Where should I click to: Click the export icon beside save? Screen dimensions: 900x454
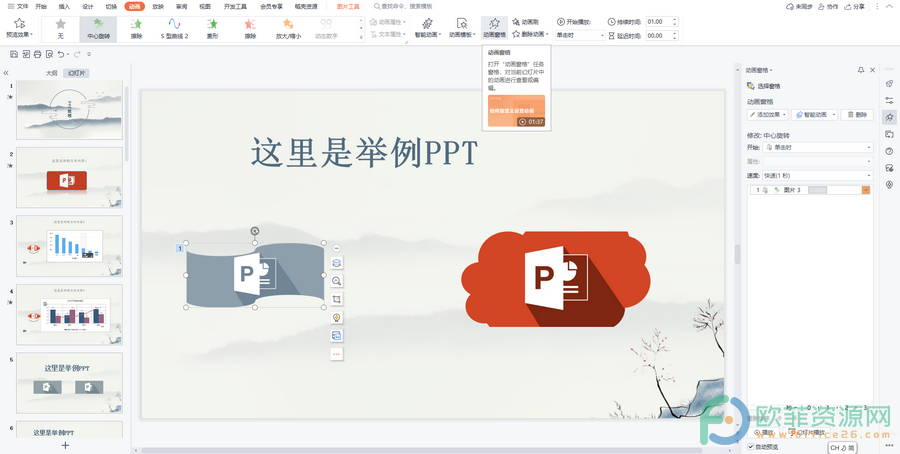pyautogui.click(x=26, y=54)
